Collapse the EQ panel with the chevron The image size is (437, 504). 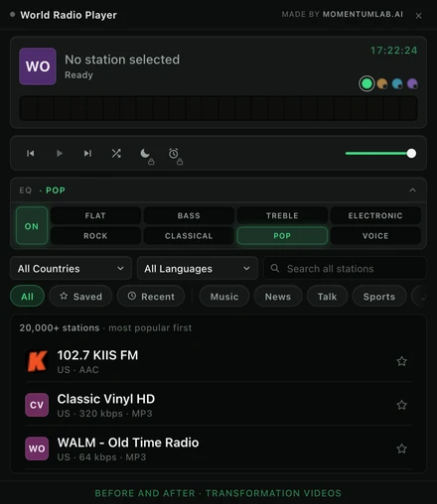tap(412, 190)
